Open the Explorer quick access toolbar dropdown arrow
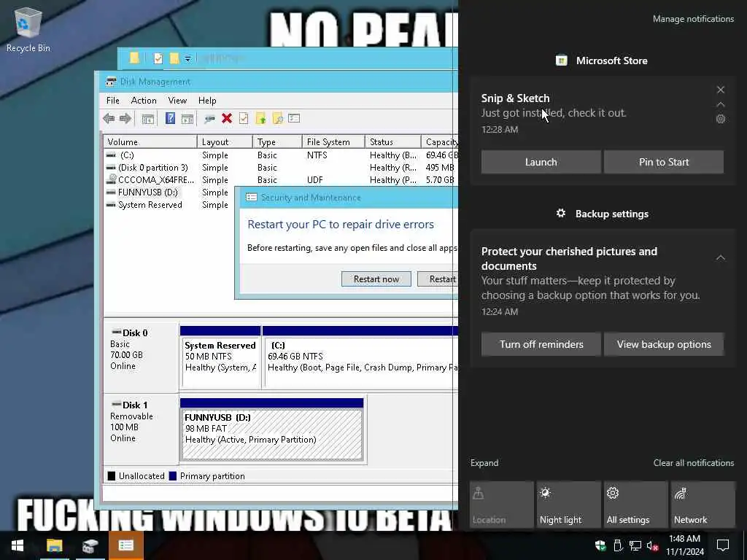 (x=187, y=58)
